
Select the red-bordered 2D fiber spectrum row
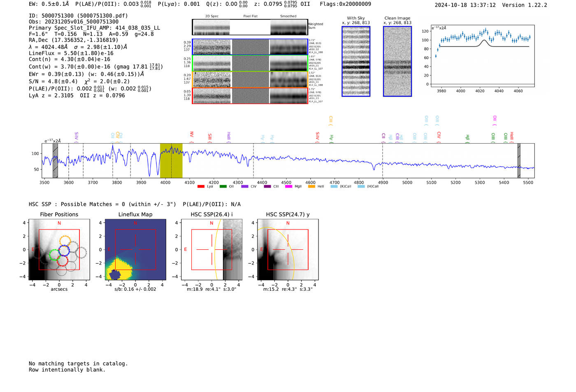coord(250,96)
